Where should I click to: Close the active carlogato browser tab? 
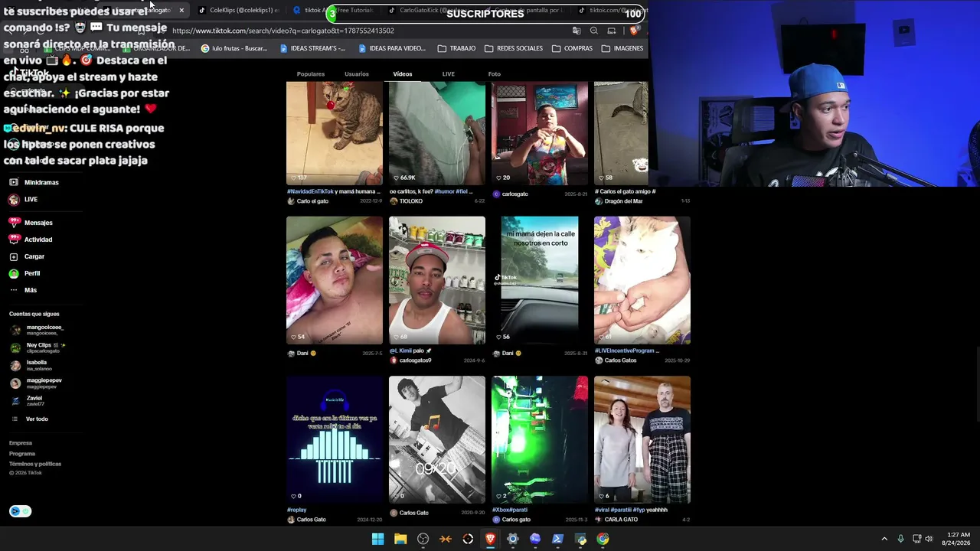(x=181, y=11)
